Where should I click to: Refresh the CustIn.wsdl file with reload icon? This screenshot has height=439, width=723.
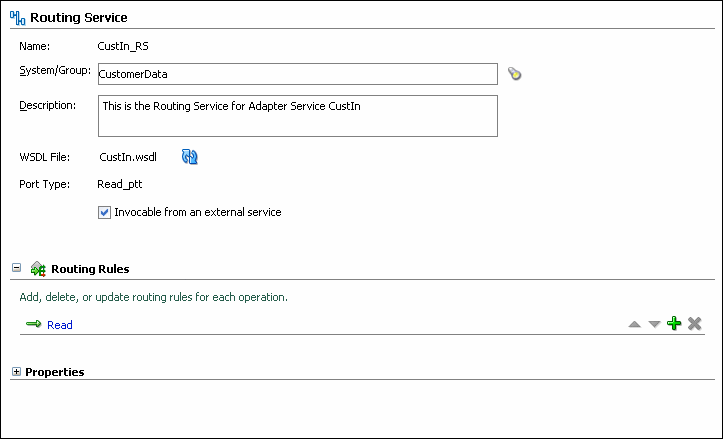tap(190, 157)
